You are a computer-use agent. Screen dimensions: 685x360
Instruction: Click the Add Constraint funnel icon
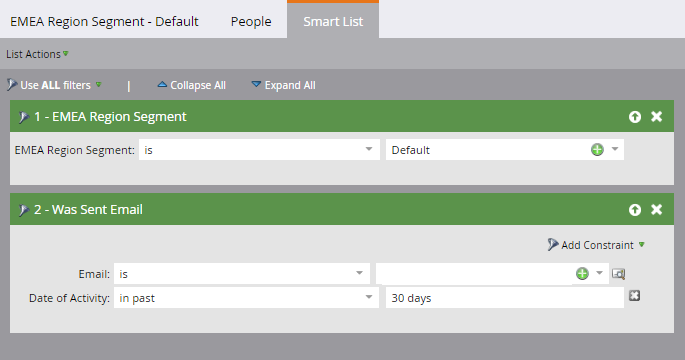click(x=553, y=245)
